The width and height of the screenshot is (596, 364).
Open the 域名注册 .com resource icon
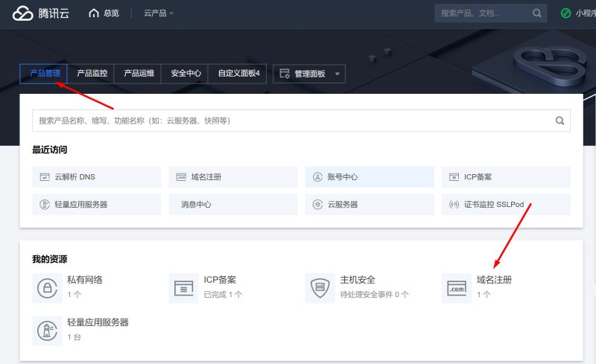(x=456, y=287)
